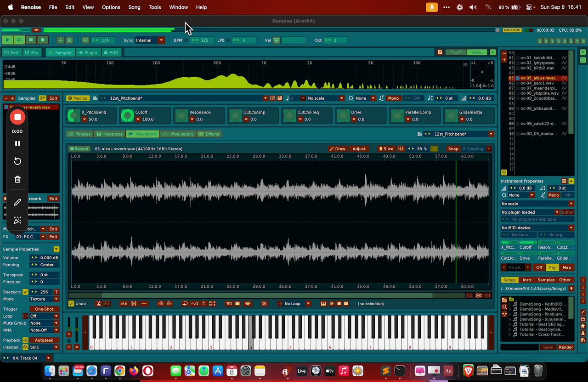Viewport: 588px width, 382px height.
Task: Toggle the Undo checkbox in waveform toolbar
Action: point(71,303)
